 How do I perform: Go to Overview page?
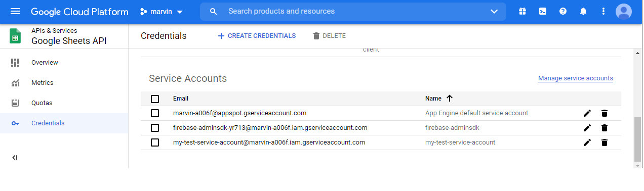coord(64,63)
